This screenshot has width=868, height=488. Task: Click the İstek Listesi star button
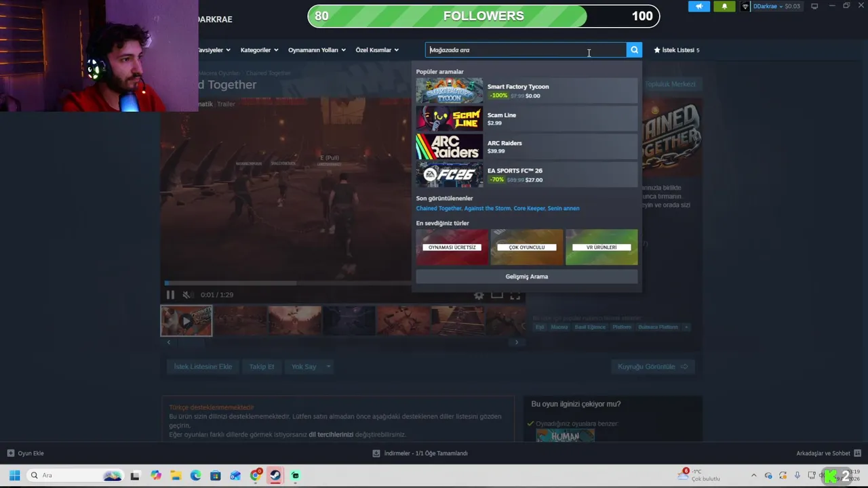coord(676,49)
